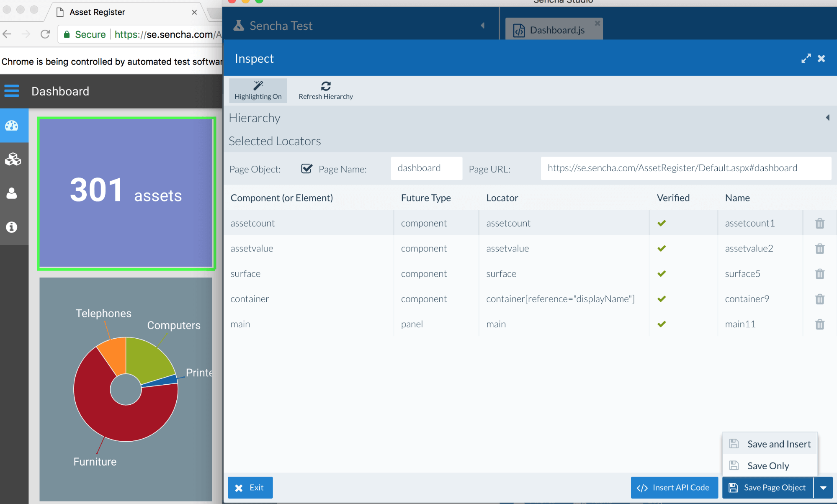Expand the Hierarchy section panel
This screenshot has width=837, height=504.
pos(827,118)
